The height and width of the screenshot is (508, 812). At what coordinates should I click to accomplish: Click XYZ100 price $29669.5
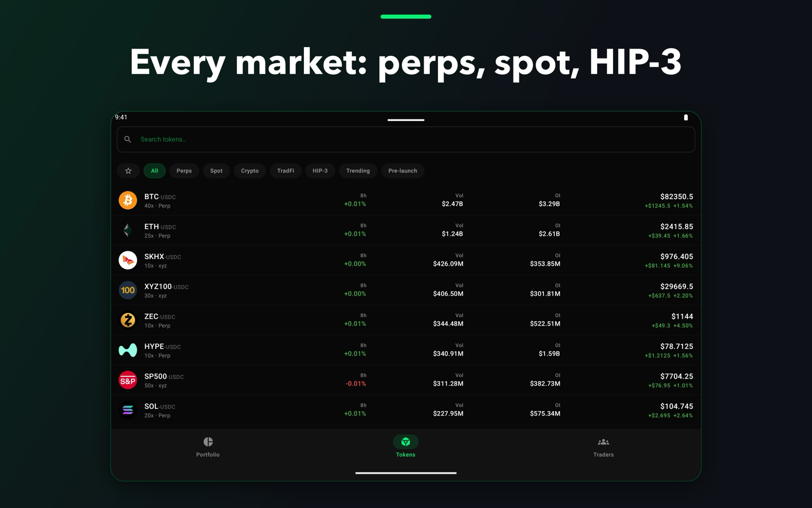pyautogui.click(x=676, y=287)
